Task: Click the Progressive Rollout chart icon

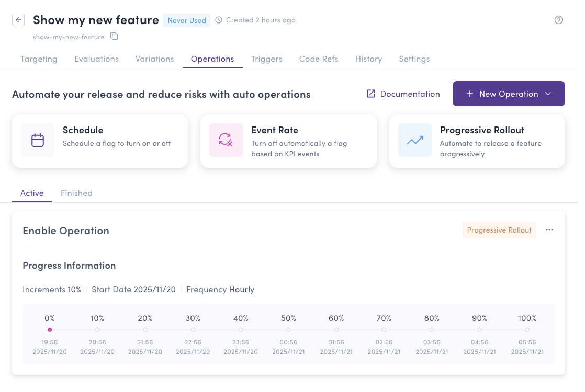Action: click(x=414, y=140)
